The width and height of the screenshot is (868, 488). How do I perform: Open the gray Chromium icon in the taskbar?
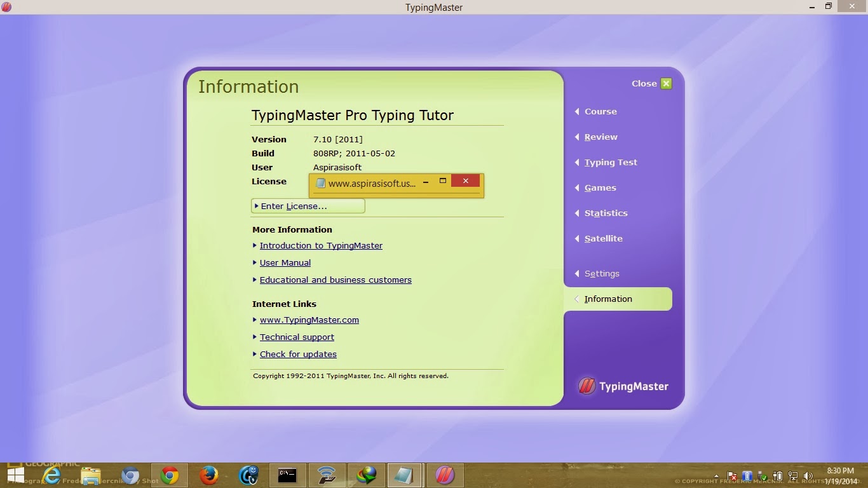(x=130, y=475)
